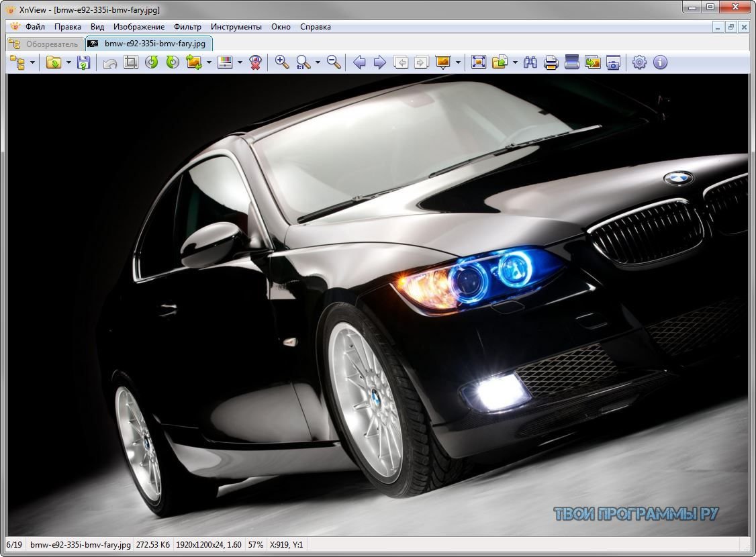The image size is (756, 557).
Task: Open the Фильтр menu
Action: [x=187, y=27]
